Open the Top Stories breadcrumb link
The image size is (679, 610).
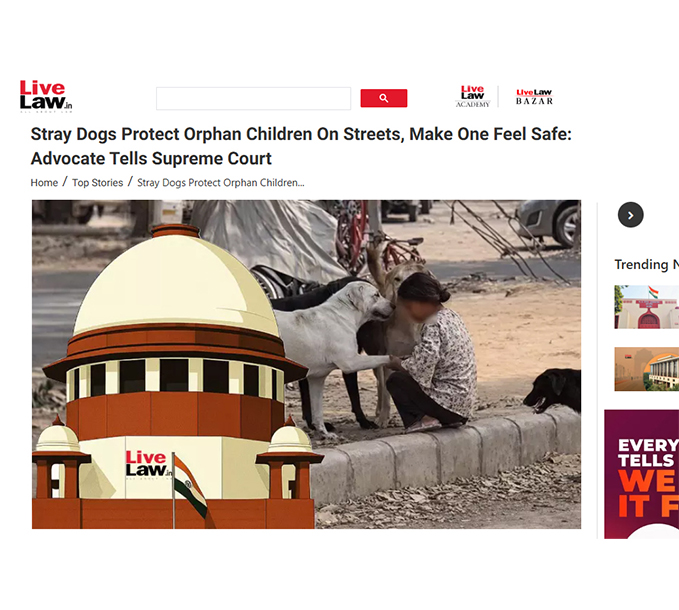[97, 183]
